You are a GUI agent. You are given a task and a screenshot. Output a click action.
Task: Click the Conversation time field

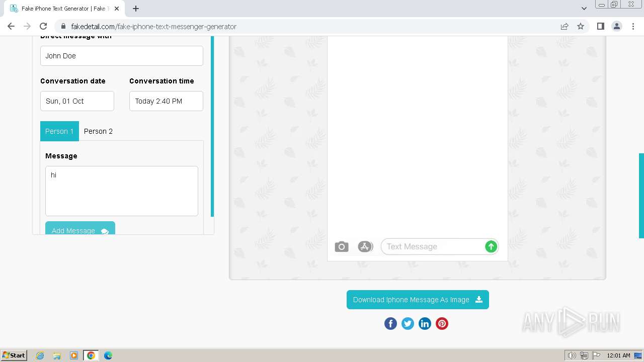pos(166,101)
